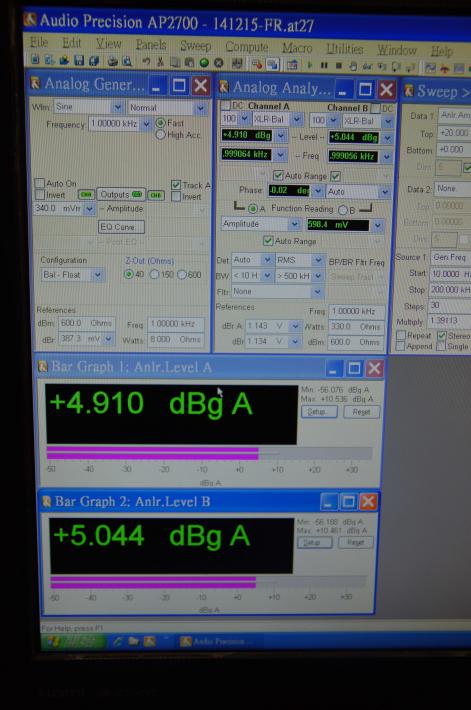This screenshot has height=710, width=471.
Task: Toggle Auto Range checkbox below function reading
Action: (268, 241)
